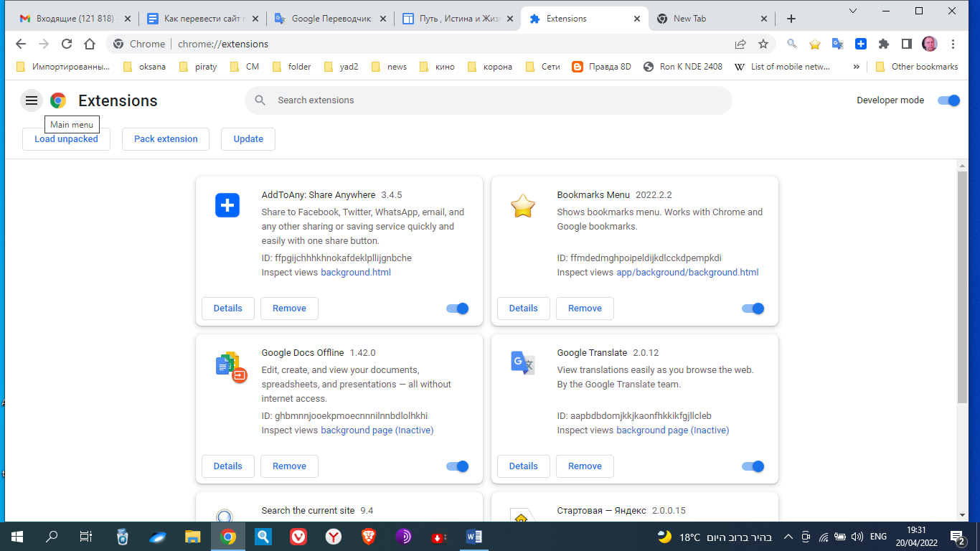The width and height of the screenshot is (980, 551).
Task: Launch Yandex browser from the taskbar
Action: click(x=334, y=537)
